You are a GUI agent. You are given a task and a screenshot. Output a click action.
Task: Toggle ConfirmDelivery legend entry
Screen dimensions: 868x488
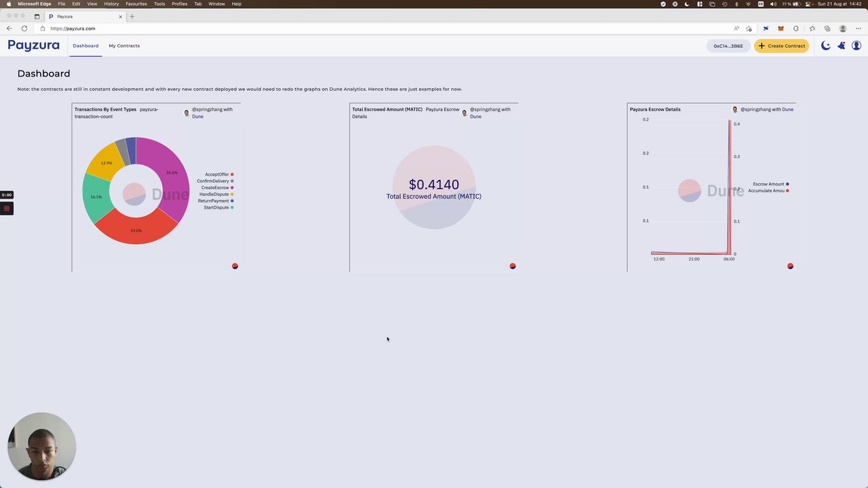pyautogui.click(x=215, y=181)
